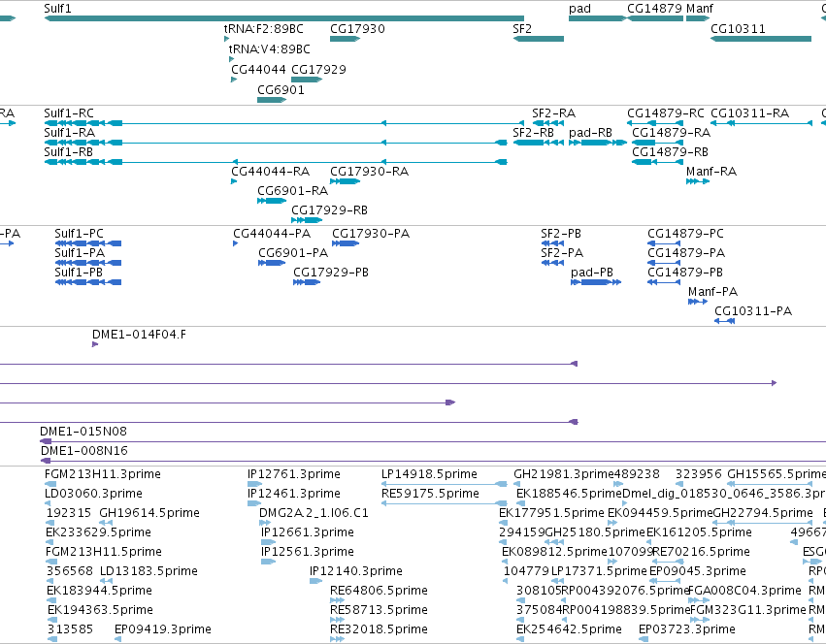Image resolution: width=826 pixels, height=644 pixels.
Task: Select the pad-RB transcript glyph
Action: pyautogui.click(x=598, y=143)
